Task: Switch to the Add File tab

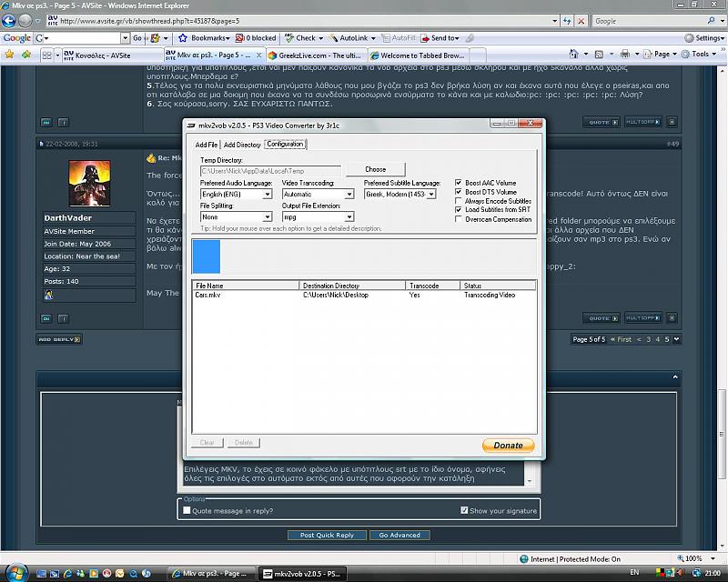Action: 207,145
